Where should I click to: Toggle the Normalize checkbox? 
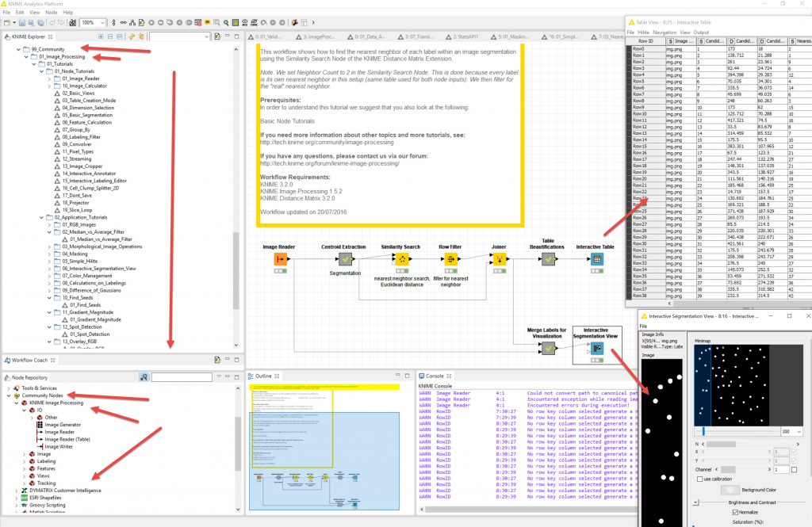coord(736,512)
